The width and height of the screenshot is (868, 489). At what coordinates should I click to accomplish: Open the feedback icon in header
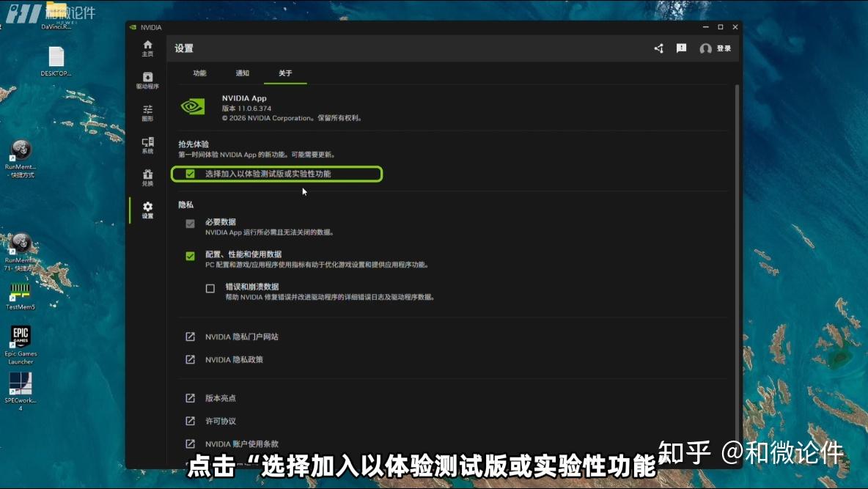pyautogui.click(x=682, y=48)
